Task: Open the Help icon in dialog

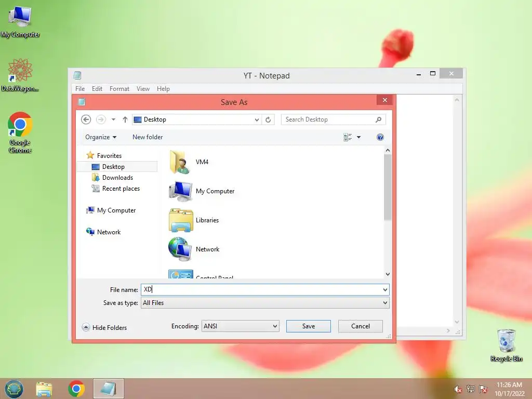Action: pyautogui.click(x=380, y=137)
